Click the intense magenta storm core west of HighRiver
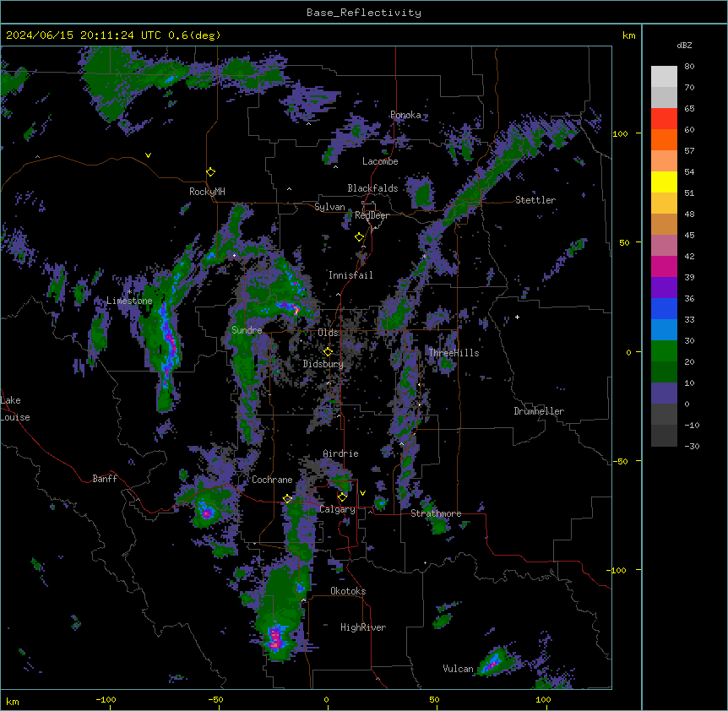Image resolution: width=728 pixels, height=711 pixels. (275, 638)
